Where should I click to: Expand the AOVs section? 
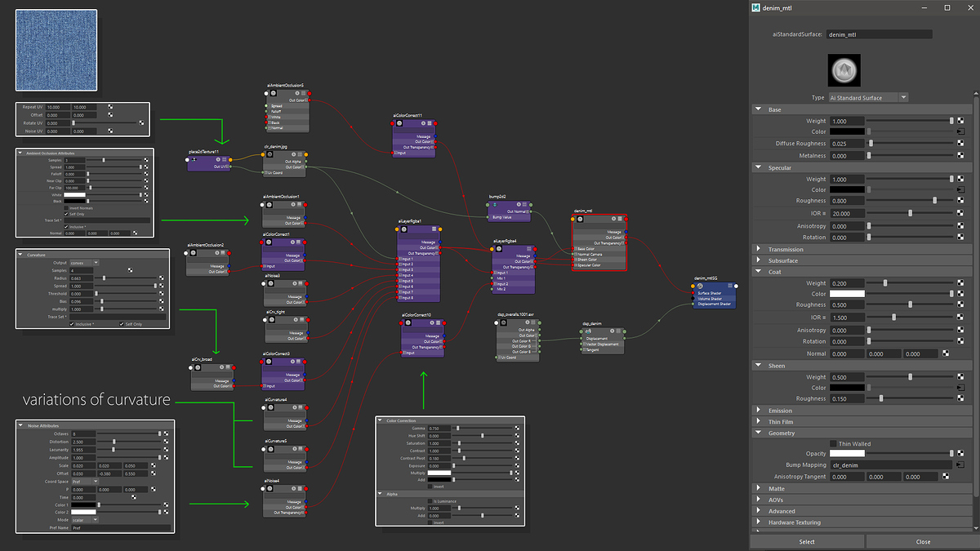tap(759, 500)
